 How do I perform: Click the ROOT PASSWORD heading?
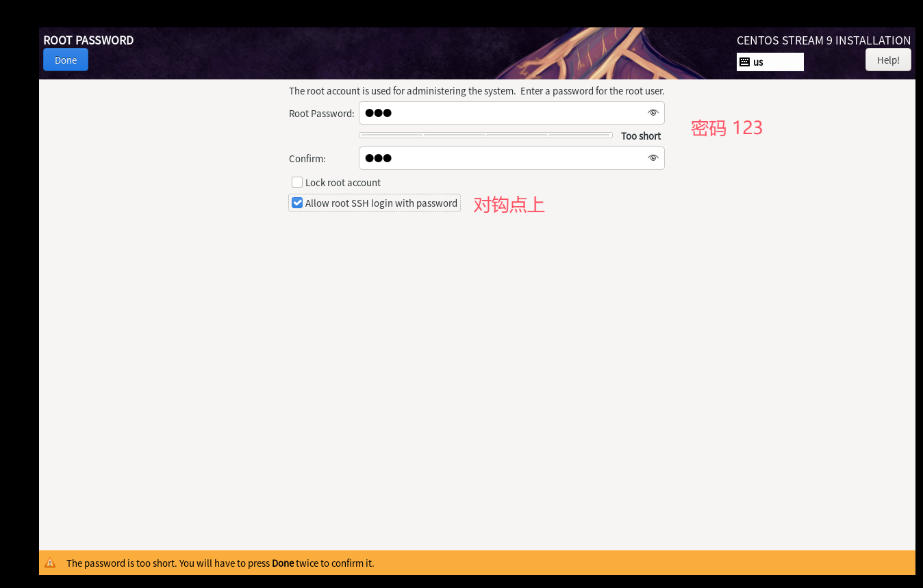click(x=88, y=40)
